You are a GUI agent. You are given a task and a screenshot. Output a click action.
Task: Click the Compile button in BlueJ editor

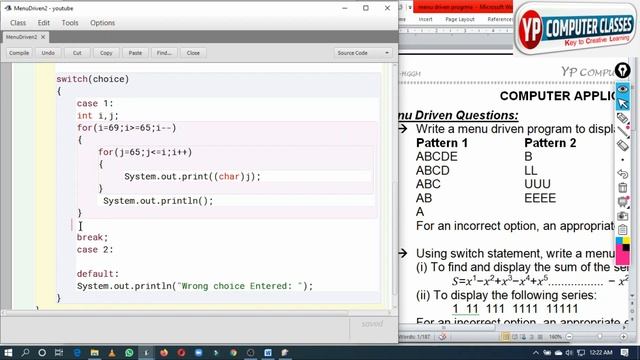[19, 53]
